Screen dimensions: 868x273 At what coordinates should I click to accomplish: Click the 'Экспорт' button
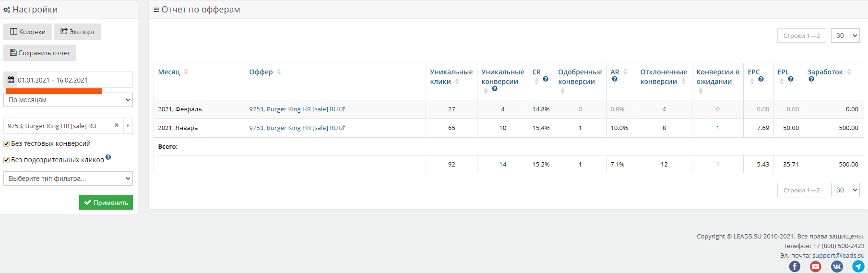[x=77, y=32]
